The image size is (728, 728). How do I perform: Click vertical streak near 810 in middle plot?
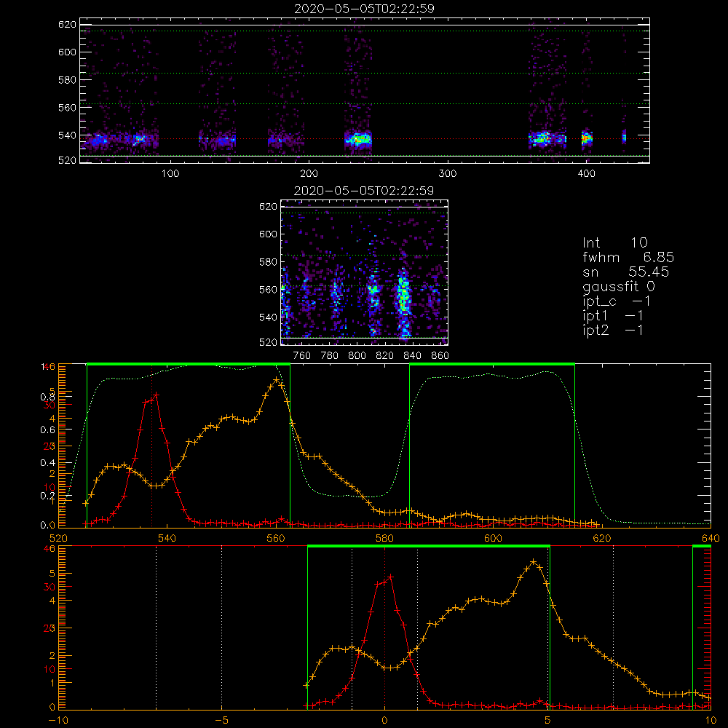point(373,297)
